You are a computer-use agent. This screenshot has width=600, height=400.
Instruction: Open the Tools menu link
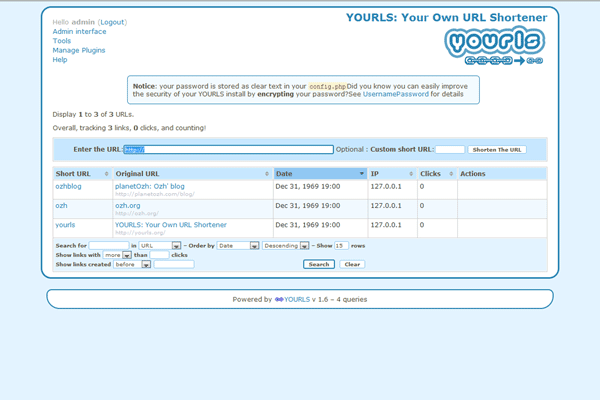61,41
